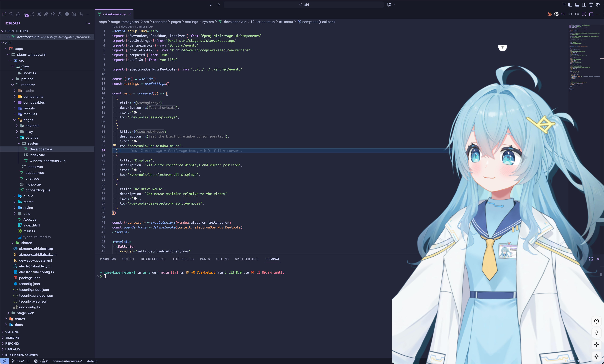Toggle the microphone mute on the overlay
Screen dimensions: 604x364
(596, 333)
